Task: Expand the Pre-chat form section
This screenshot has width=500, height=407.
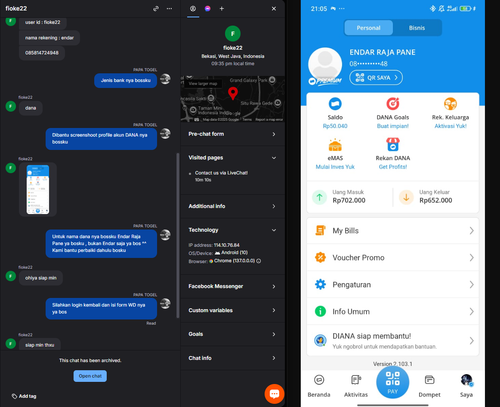Action: click(232, 134)
